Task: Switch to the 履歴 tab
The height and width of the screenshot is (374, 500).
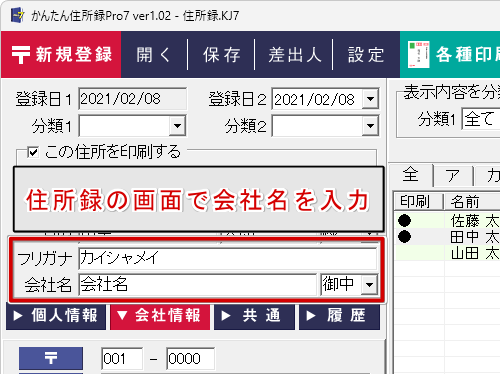Action: click(339, 316)
